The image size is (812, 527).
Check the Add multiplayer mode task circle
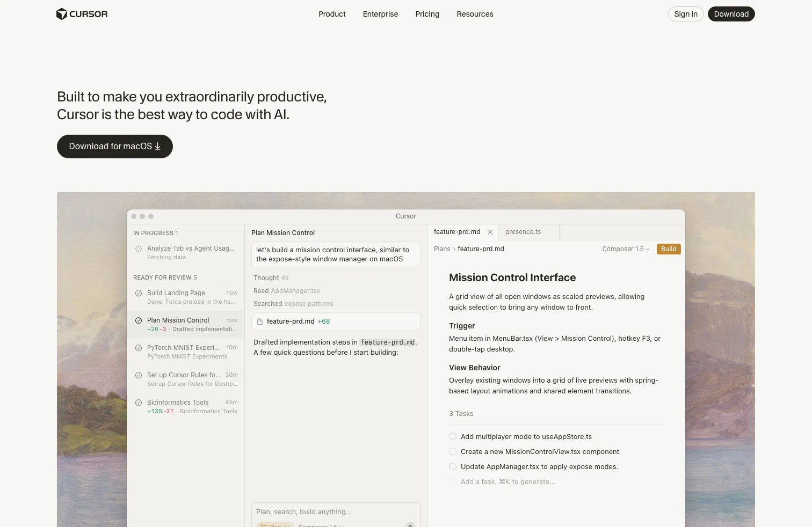click(453, 437)
